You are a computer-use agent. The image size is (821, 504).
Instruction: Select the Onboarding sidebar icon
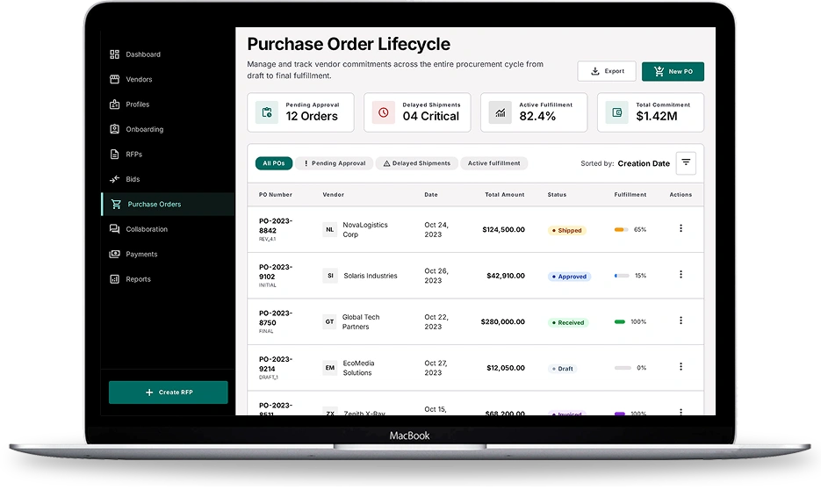point(114,129)
